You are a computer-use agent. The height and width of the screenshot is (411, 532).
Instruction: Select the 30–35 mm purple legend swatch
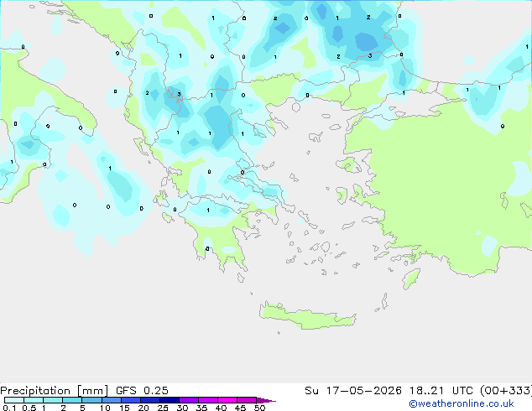(189, 400)
